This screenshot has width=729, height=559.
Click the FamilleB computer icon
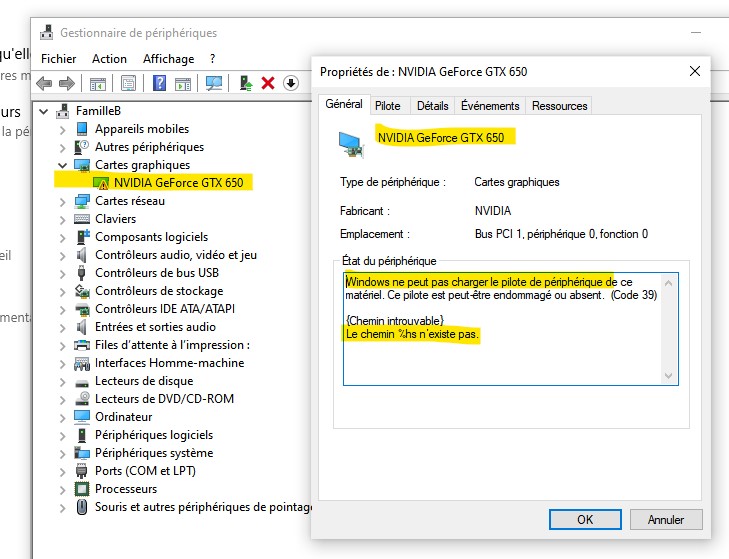coord(63,111)
